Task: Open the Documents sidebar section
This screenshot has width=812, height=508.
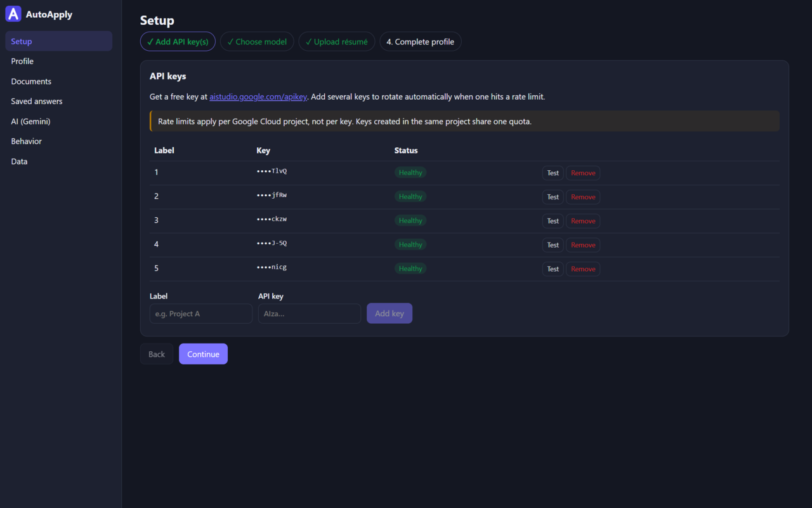Action: point(59,81)
